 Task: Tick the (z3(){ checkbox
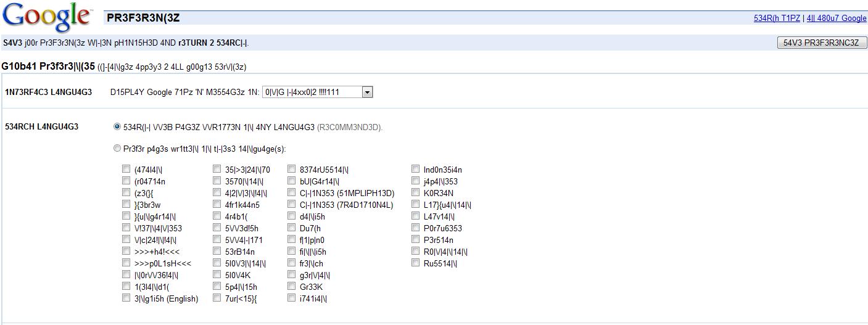126,192
